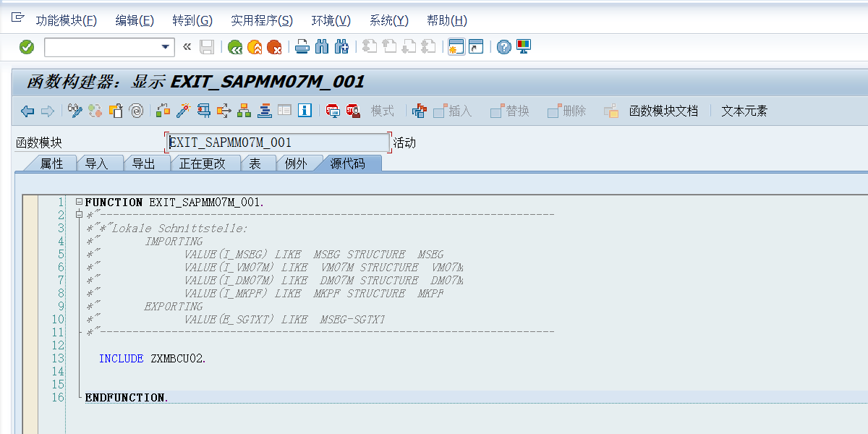Click the Find Next binoculars-plus icon

pyautogui.click(x=341, y=47)
